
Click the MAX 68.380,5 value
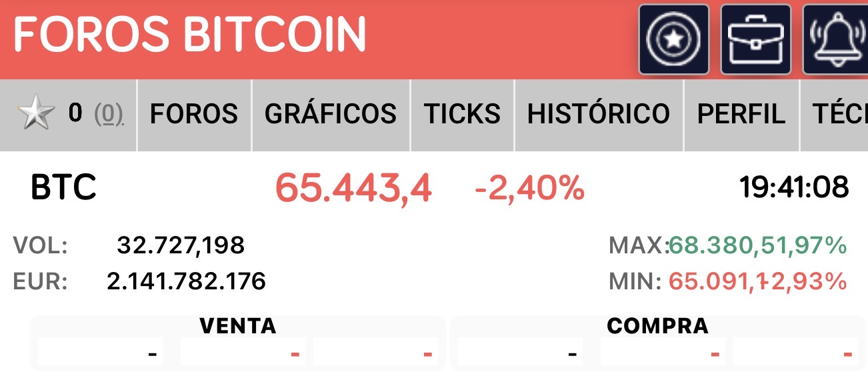tap(717, 246)
